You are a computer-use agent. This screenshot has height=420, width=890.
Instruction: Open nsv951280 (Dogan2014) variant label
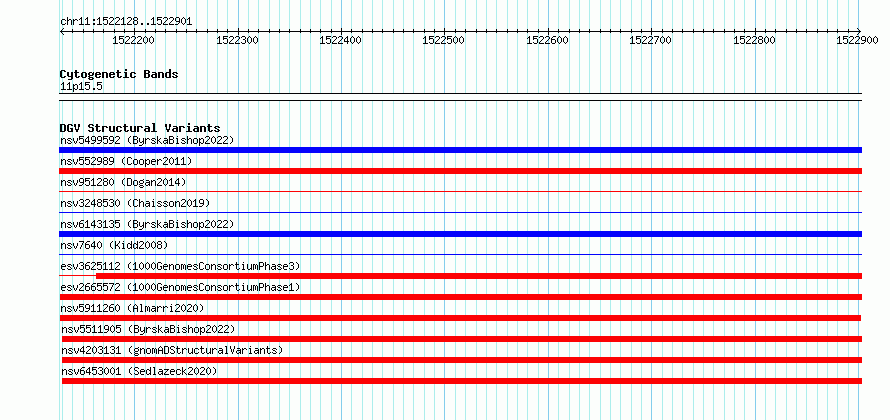pyautogui.click(x=123, y=182)
